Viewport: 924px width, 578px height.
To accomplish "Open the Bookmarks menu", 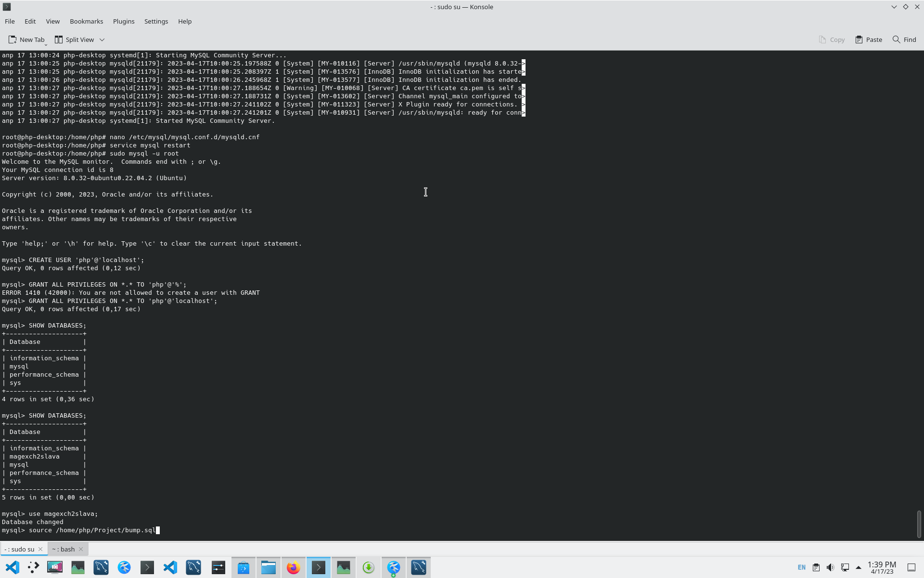I will (x=86, y=21).
